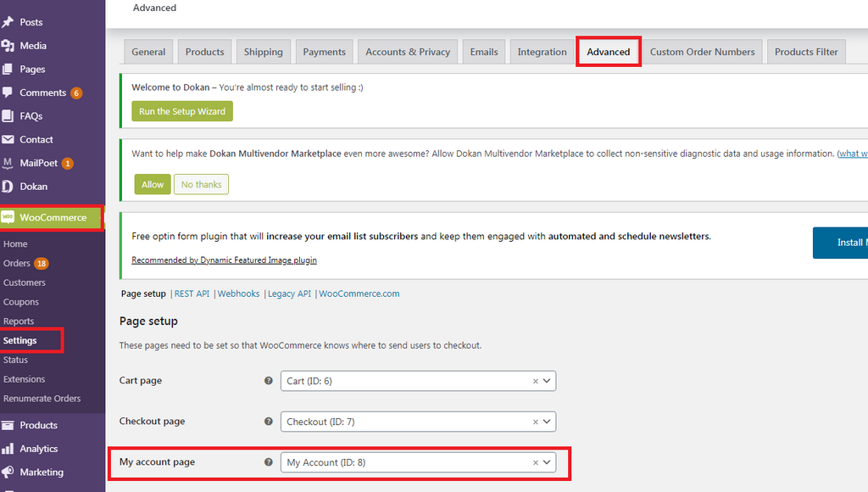Viewport: 868px width, 492px height.
Task: Open the Checkout page dropdown
Action: 418,422
